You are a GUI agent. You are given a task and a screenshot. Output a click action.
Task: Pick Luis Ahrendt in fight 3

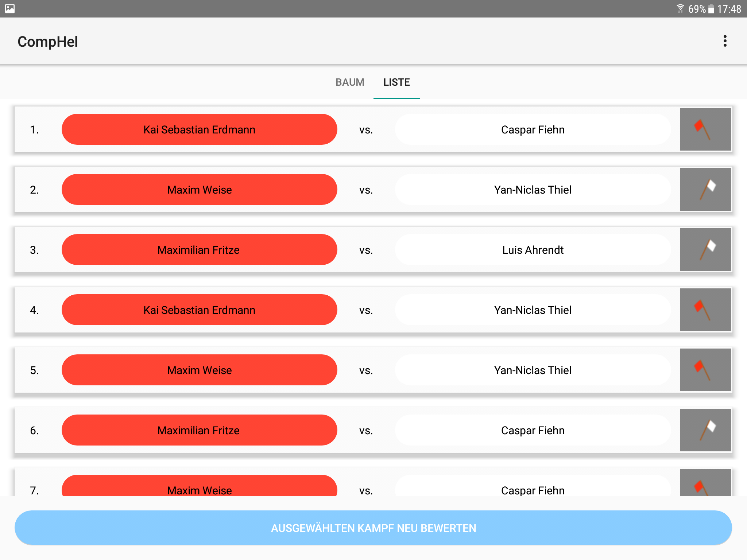pyautogui.click(x=533, y=250)
